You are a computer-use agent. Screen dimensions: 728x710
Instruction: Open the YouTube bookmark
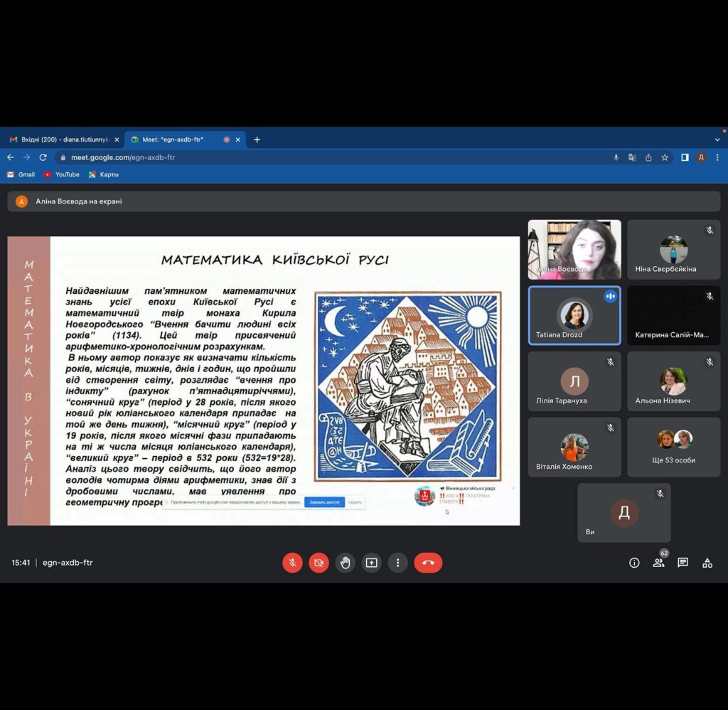pyautogui.click(x=61, y=175)
